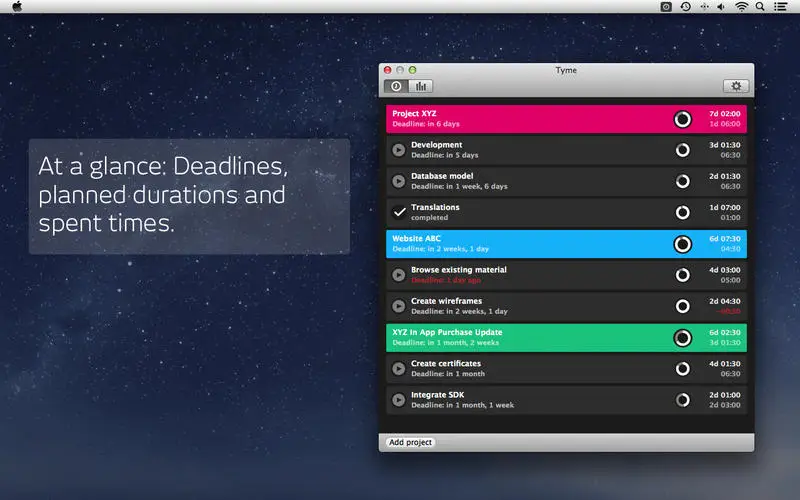
Task: Start timer for Create wireframes task
Action: click(398, 306)
